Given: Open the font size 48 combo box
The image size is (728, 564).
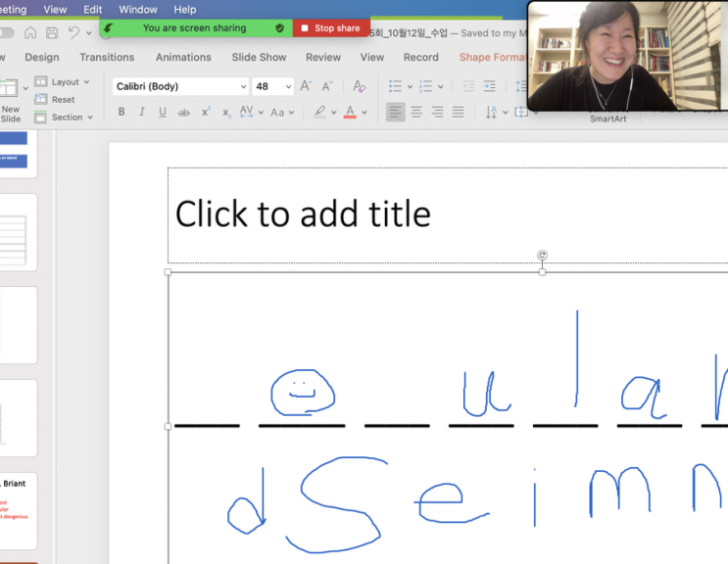Looking at the screenshot, I should pos(272,86).
